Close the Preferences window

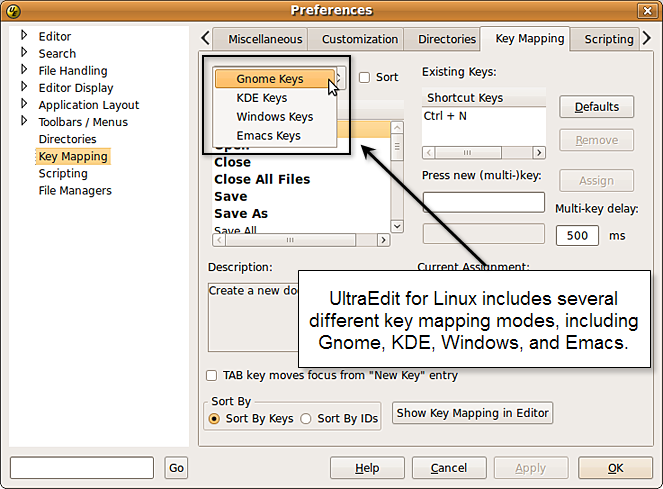coord(647,11)
